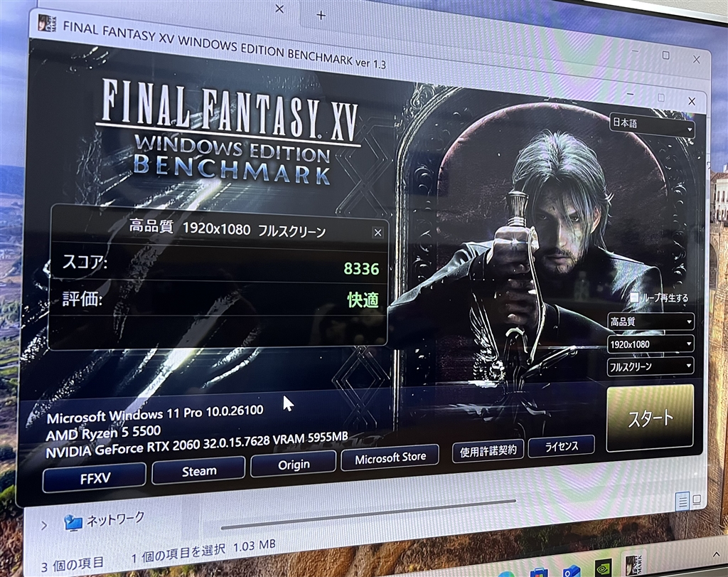Toggle the ループ再生する checkbox
The height and width of the screenshot is (577, 728).
click(x=635, y=297)
